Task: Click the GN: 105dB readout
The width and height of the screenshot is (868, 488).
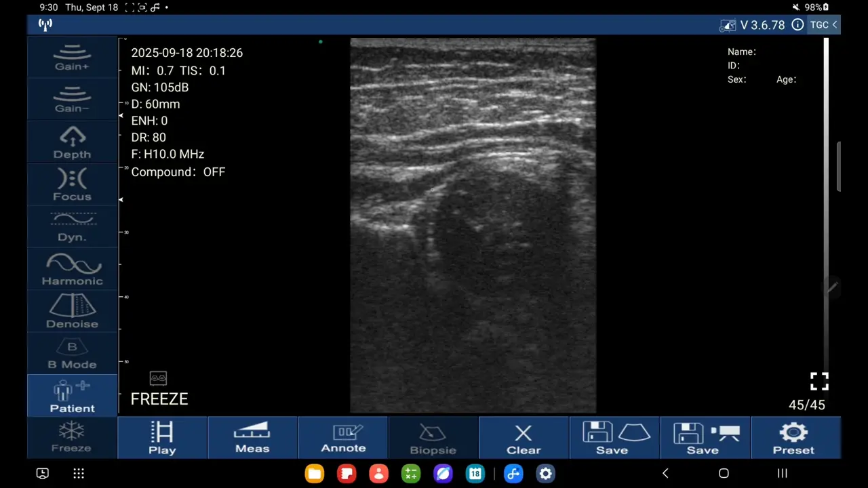Action: (x=160, y=87)
